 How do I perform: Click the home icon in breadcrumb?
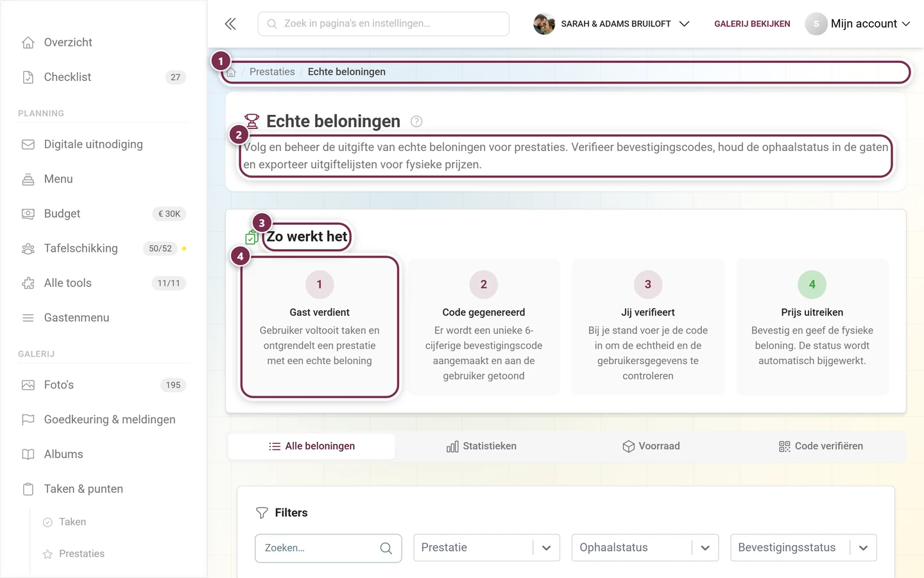click(x=232, y=72)
